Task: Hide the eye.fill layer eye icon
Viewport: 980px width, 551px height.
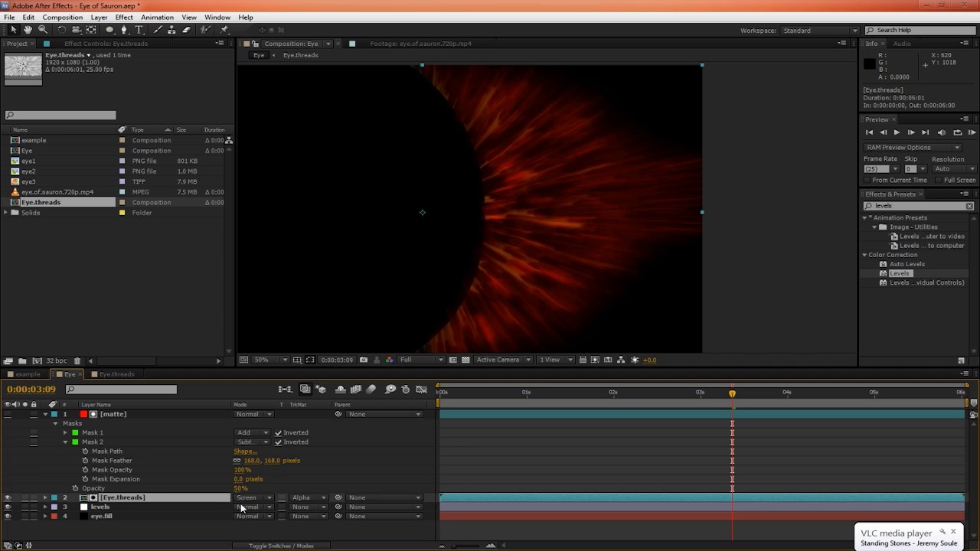Action: (8, 516)
